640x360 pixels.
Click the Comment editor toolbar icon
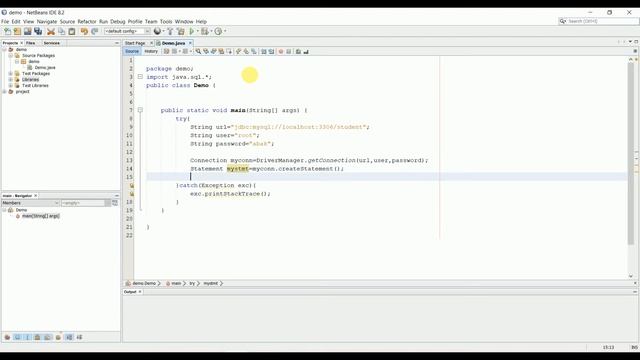click(x=298, y=51)
